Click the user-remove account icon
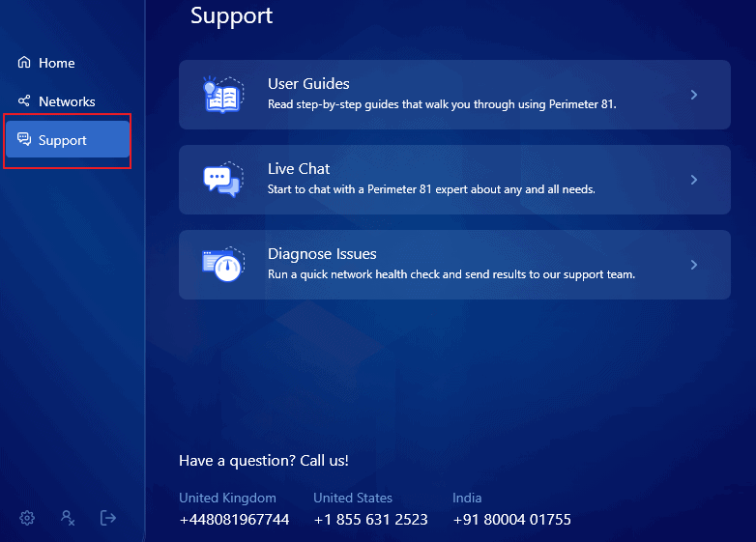Screen dimensions: 756x542 pos(68,518)
